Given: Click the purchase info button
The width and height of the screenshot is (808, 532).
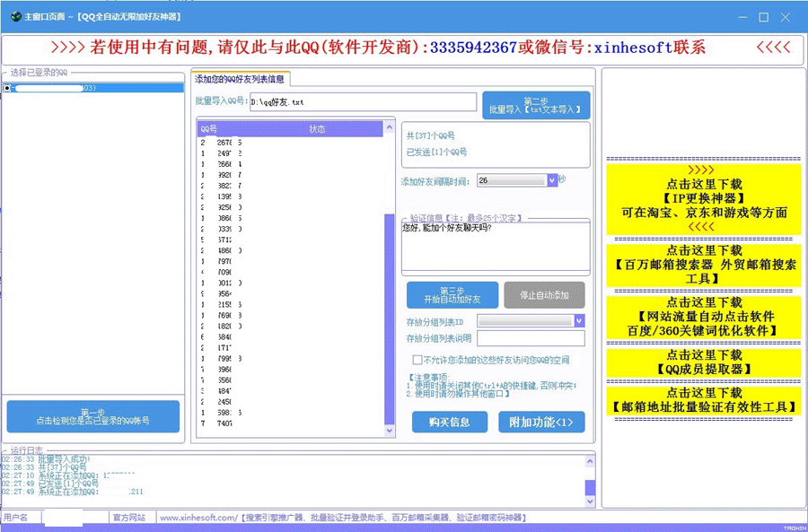Looking at the screenshot, I should point(450,422).
